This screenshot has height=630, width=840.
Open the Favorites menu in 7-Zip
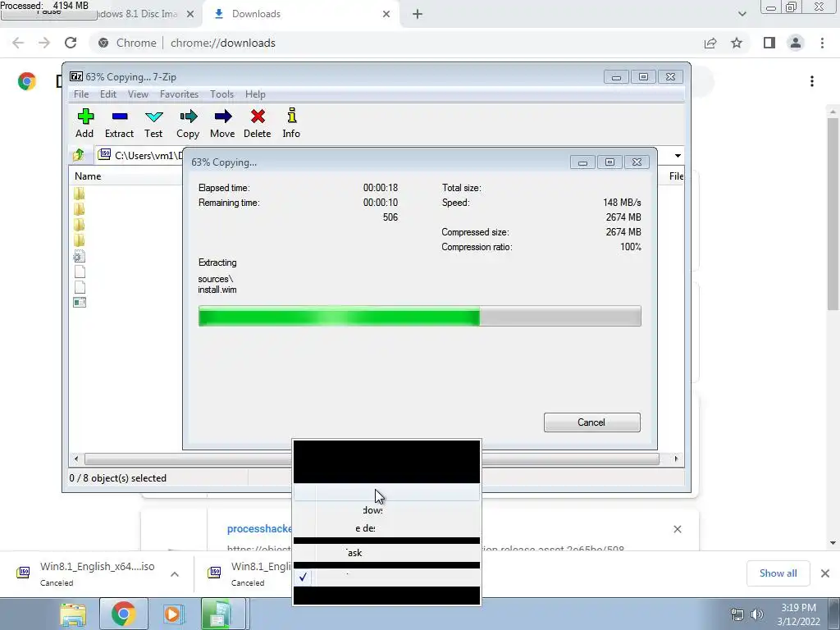click(x=179, y=94)
